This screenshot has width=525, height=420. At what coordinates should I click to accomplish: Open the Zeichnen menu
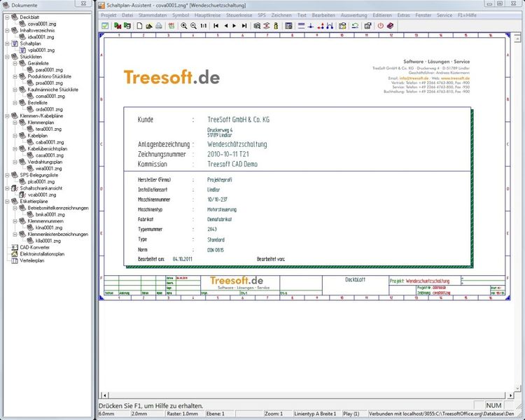[x=281, y=15]
